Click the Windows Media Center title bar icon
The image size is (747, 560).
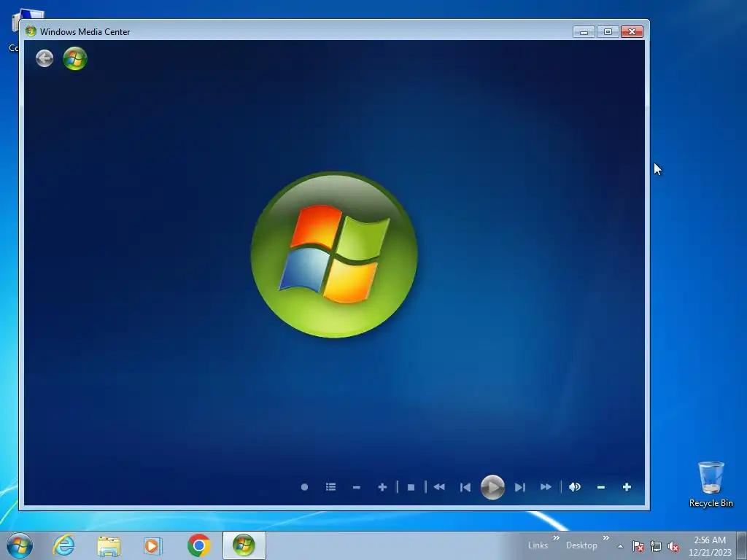pos(31,31)
